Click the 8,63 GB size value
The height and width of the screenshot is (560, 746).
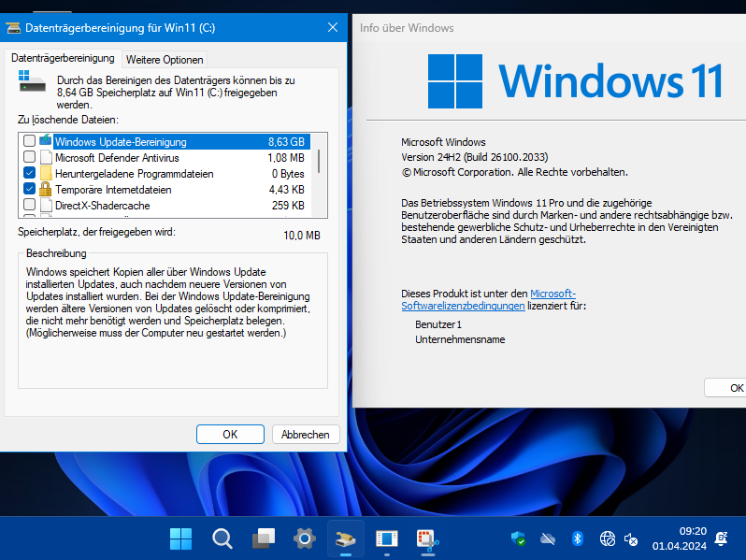(286, 142)
